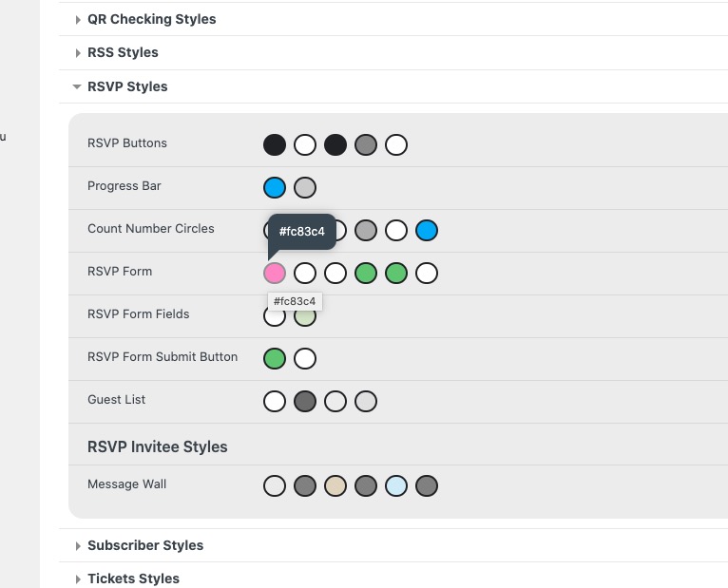Expand the Tickets Styles section

pyautogui.click(x=133, y=579)
